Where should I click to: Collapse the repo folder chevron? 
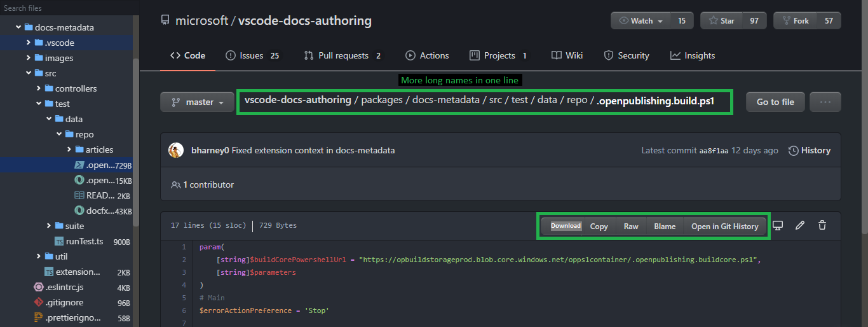click(59, 134)
